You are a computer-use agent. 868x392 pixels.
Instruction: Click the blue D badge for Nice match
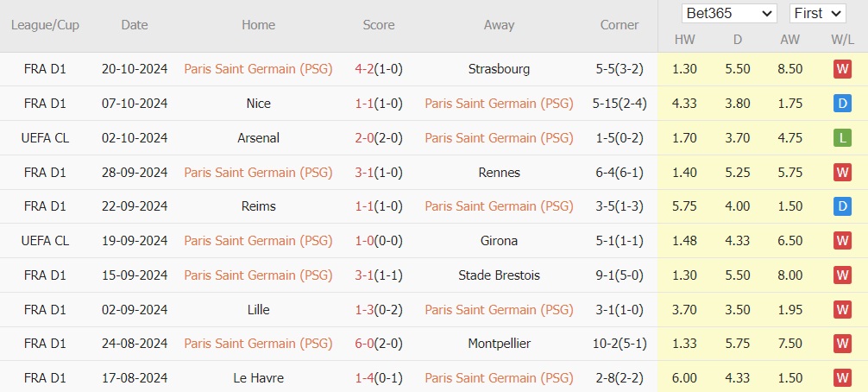click(x=842, y=104)
